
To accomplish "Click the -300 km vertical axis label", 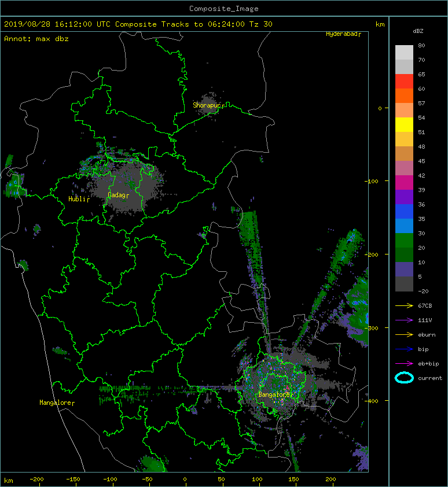I will click(x=371, y=328).
